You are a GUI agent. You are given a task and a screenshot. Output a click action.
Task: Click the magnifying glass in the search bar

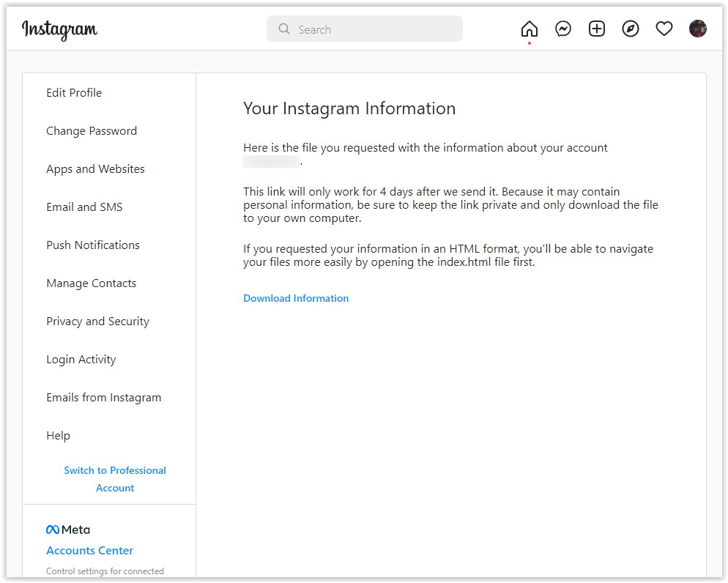(284, 29)
